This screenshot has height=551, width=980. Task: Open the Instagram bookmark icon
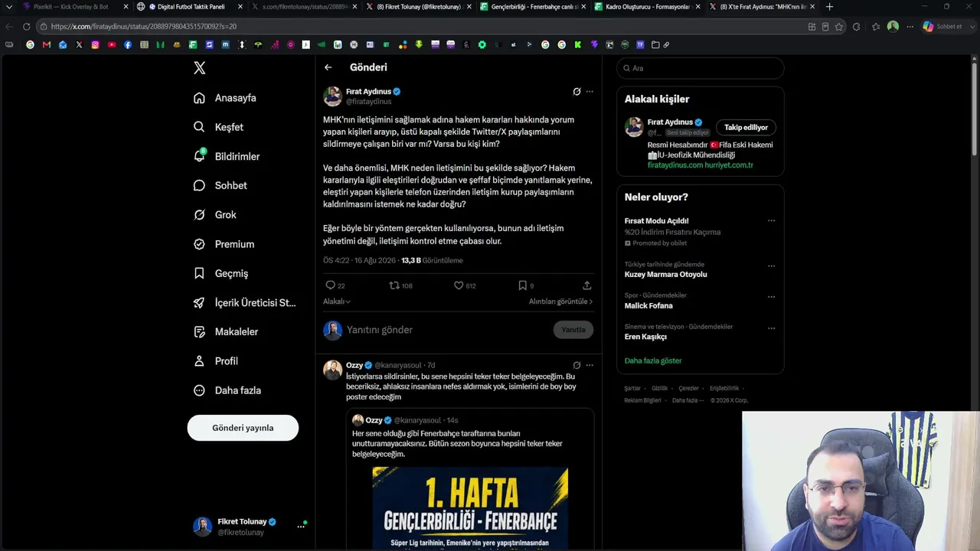[95, 44]
